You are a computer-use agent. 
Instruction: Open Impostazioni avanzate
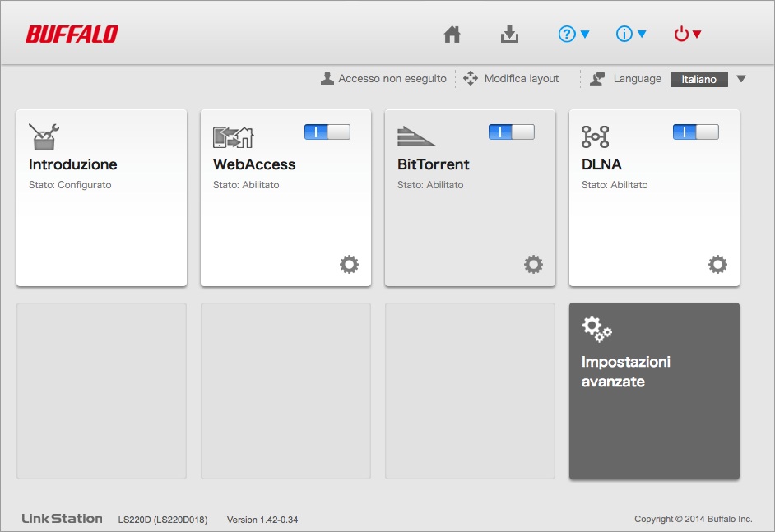[654, 391]
